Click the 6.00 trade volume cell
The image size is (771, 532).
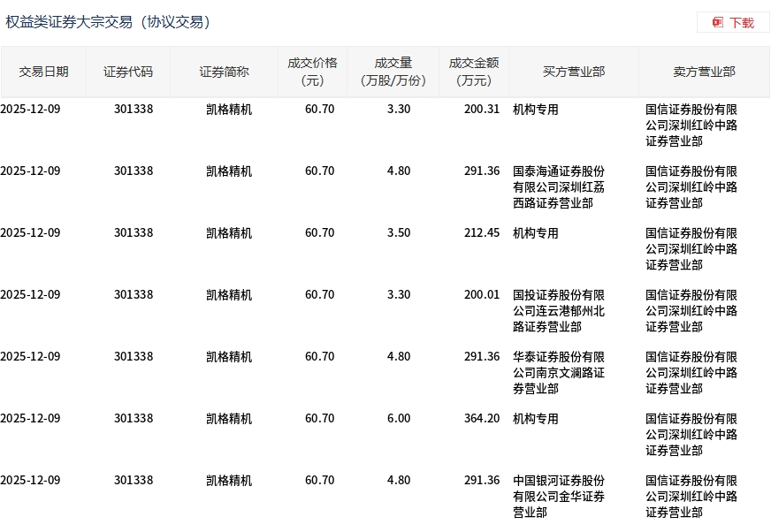pos(399,419)
